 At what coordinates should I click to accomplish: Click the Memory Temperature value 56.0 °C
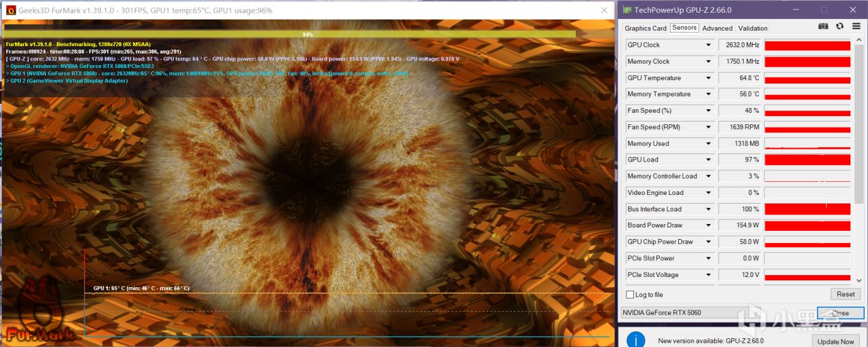coord(740,94)
